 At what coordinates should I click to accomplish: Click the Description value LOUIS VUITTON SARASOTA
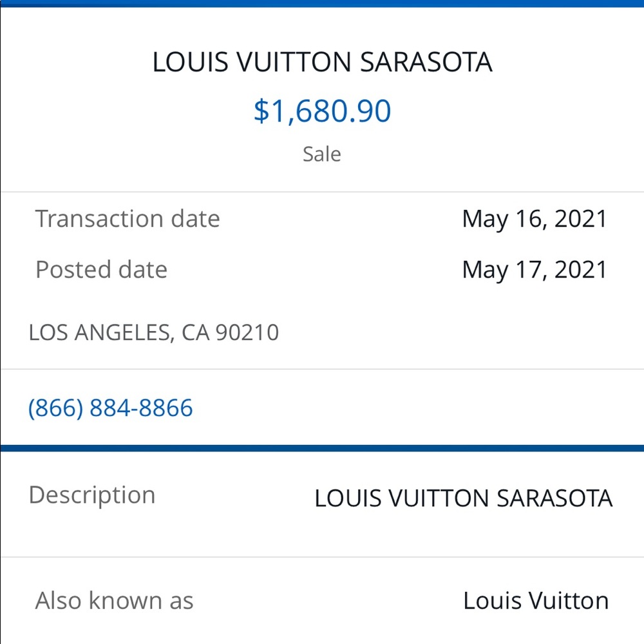463,498
